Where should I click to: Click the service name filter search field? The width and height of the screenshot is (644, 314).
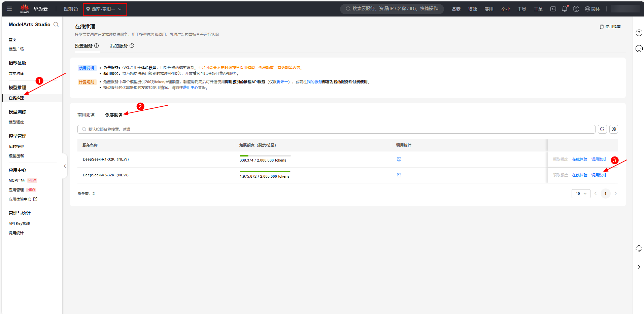click(336, 129)
